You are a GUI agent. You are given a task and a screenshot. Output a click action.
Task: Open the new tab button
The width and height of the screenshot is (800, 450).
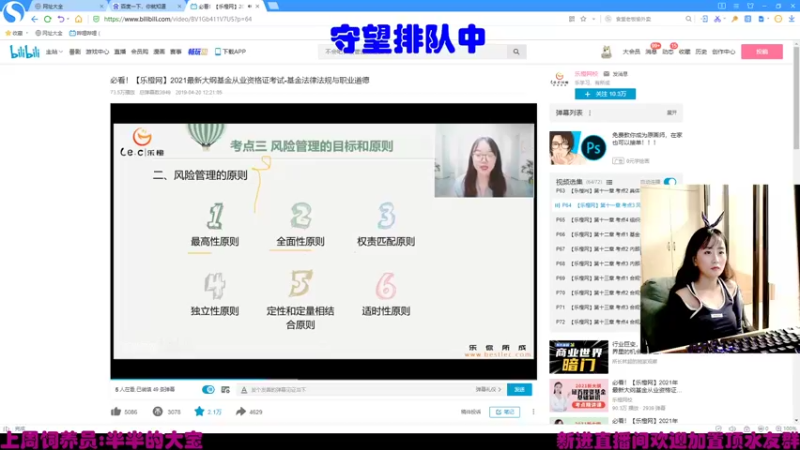click(x=273, y=6)
